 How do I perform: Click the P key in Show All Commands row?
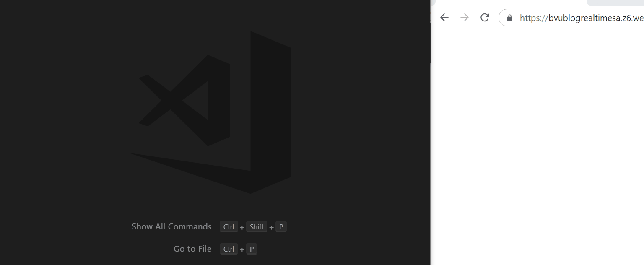point(281,227)
